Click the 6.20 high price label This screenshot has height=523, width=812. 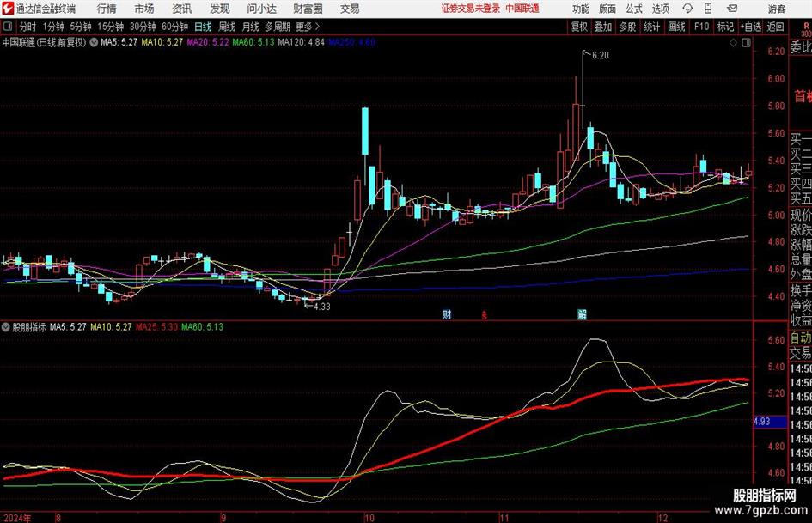[601, 56]
